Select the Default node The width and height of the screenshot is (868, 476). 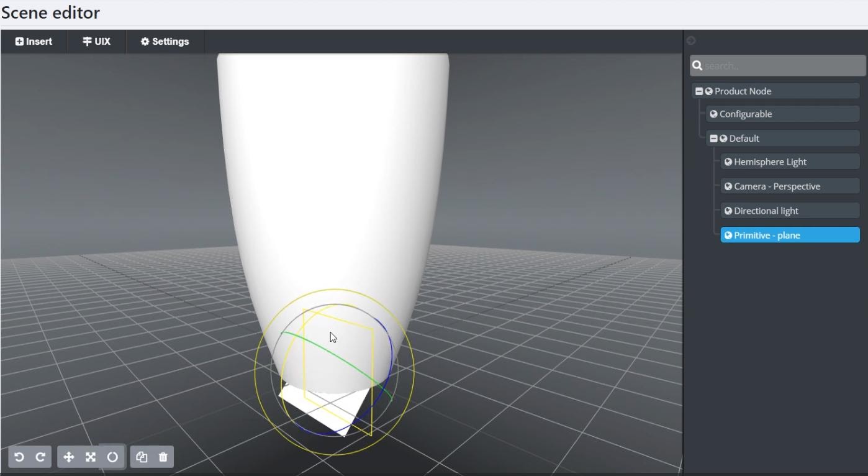tap(783, 139)
